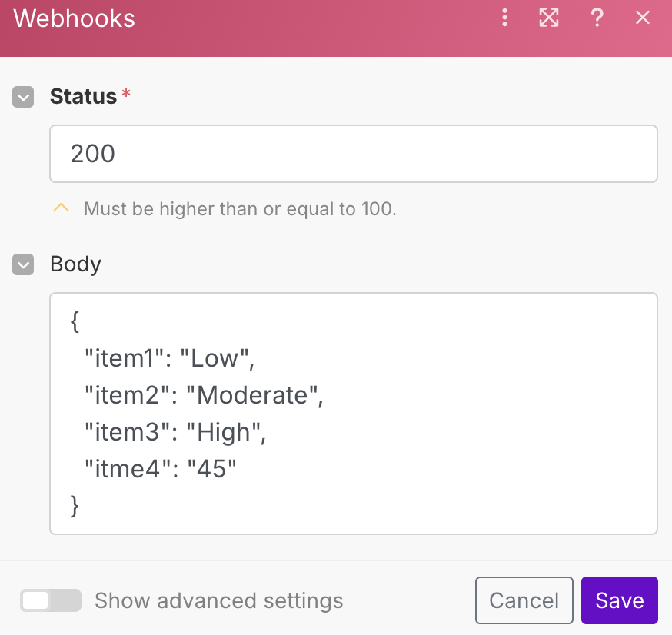Close the Webhooks dialog with the X

(x=643, y=18)
